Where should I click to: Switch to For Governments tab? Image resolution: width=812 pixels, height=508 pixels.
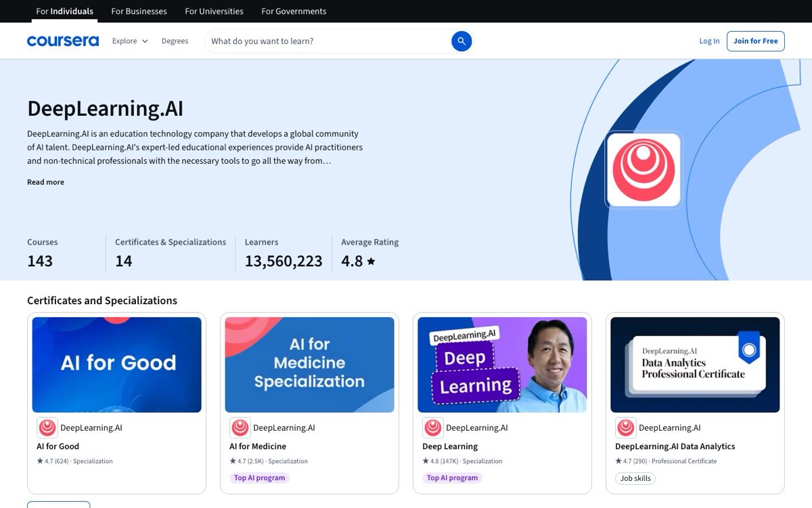(294, 12)
